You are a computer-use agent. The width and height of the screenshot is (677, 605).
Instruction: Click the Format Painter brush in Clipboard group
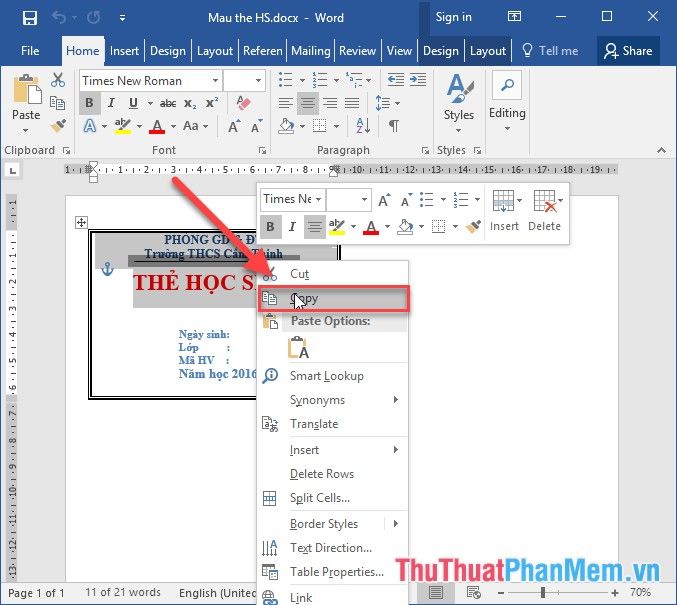coord(58,126)
